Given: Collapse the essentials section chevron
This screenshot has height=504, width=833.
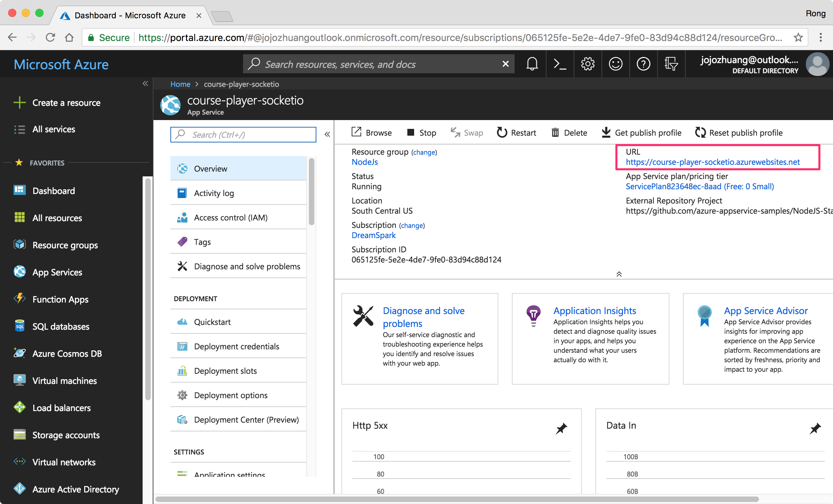Looking at the screenshot, I should tap(619, 274).
